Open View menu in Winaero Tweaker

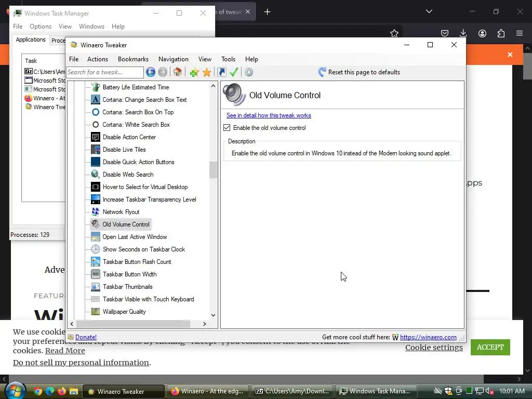coord(205,59)
